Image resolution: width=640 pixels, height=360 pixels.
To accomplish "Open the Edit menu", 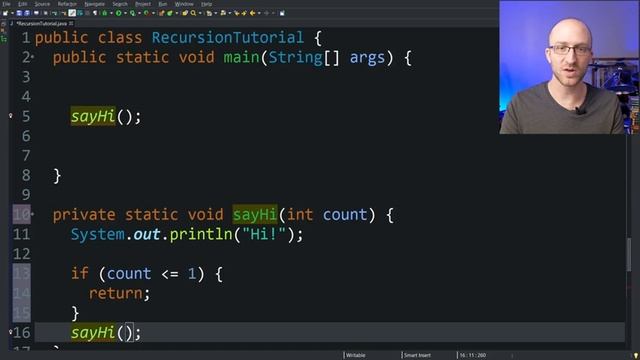I will (22, 4).
